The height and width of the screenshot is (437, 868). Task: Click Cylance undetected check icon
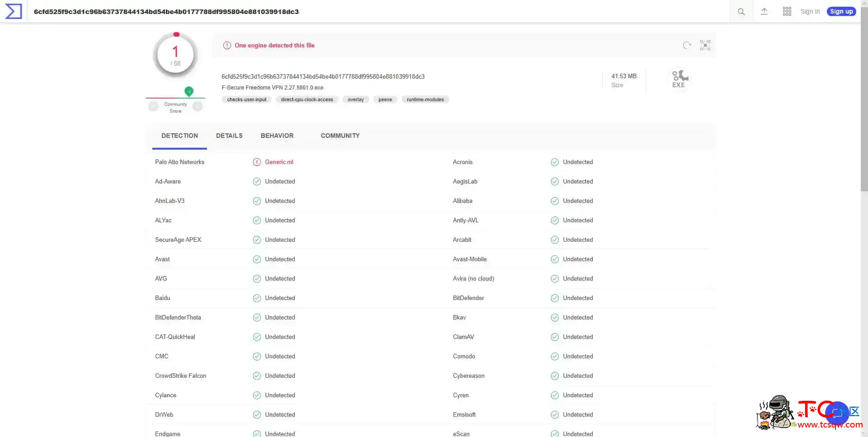point(257,395)
